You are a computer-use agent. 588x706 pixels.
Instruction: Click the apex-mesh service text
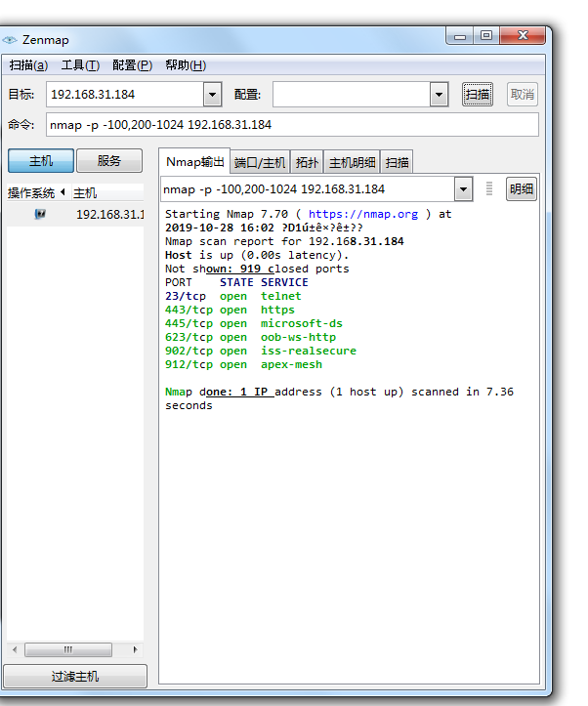(291, 364)
